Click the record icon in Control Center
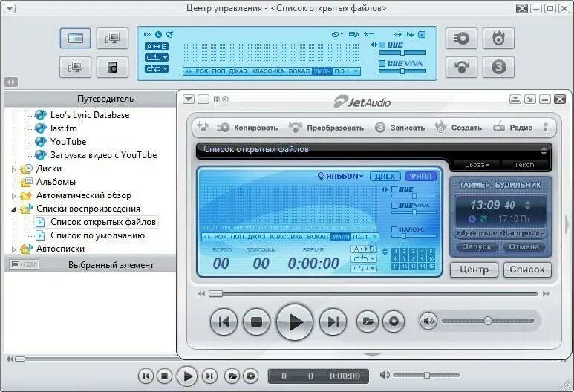Viewport: 574px width, 392px height. tap(498, 67)
